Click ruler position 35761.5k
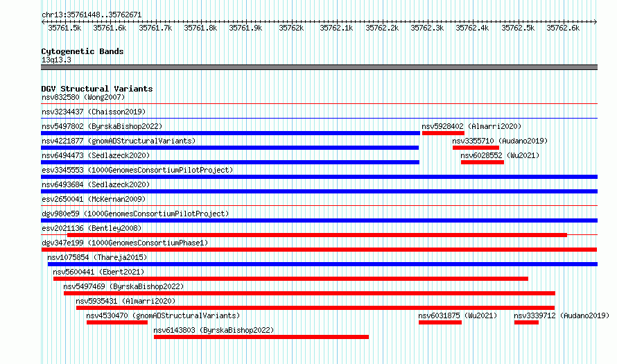The width and height of the screenshot is (617, 364). [64, 28]
